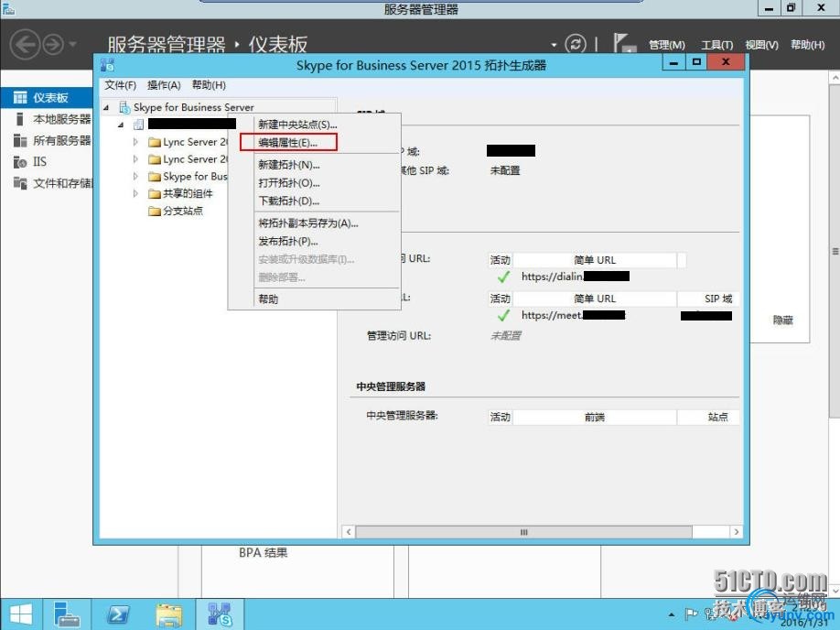This screenshot has height=630, width=840.
Task: Open the 文件(F) menu
Action: point(120,85)
